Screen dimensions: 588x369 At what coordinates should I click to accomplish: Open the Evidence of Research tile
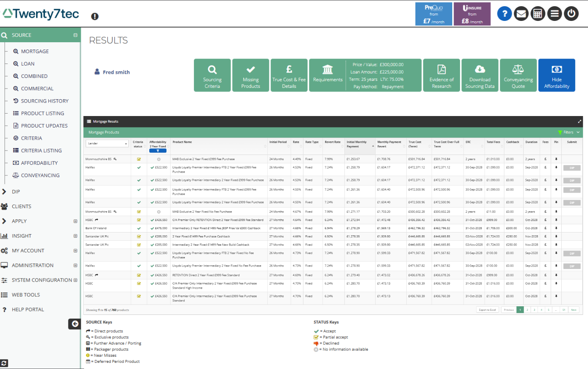(x=442, y=75)
